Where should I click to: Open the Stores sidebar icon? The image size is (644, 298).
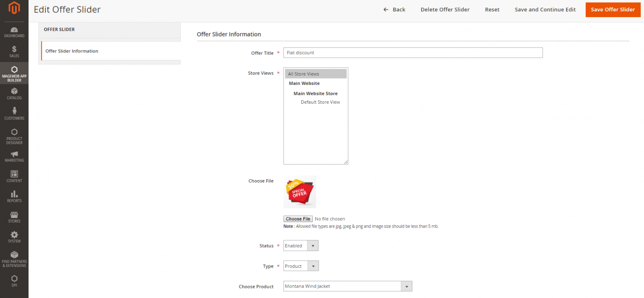click(x=14, y=217)
